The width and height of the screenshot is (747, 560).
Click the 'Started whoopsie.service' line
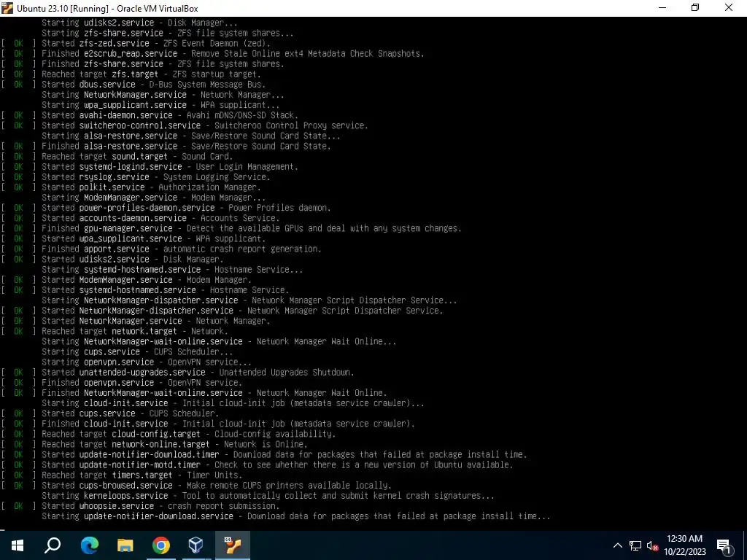tap(140, 506)
